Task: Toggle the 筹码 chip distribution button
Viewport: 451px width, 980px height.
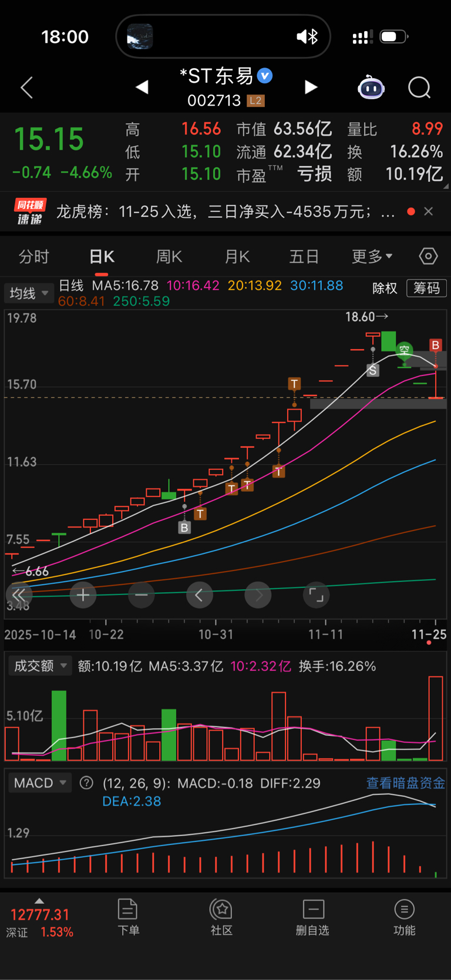Action: pos(426,288)
